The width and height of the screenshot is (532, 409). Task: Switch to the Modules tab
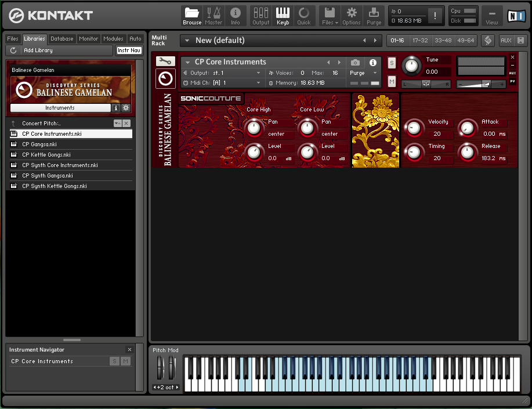(113, 39)
